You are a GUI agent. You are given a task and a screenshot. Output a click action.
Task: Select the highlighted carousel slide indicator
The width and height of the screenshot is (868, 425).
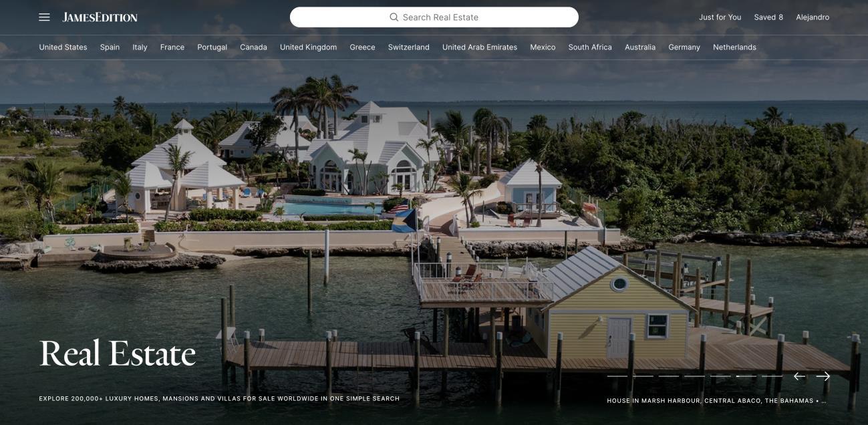[x=746, y=376]
